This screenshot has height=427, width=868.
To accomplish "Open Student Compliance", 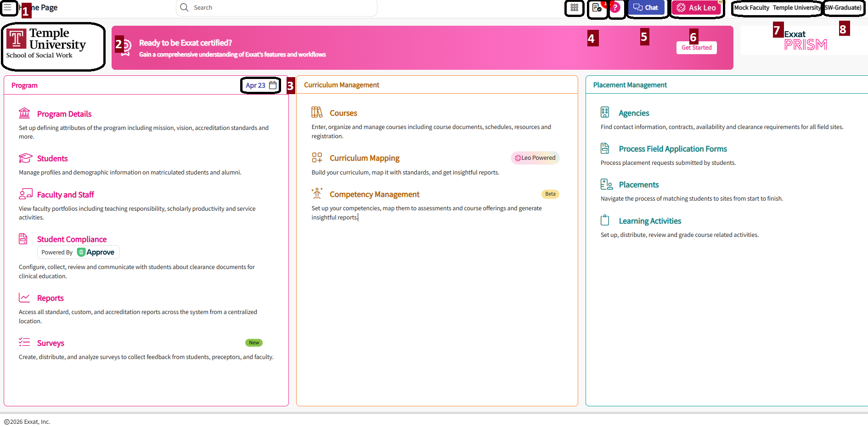I will point(72,239).
